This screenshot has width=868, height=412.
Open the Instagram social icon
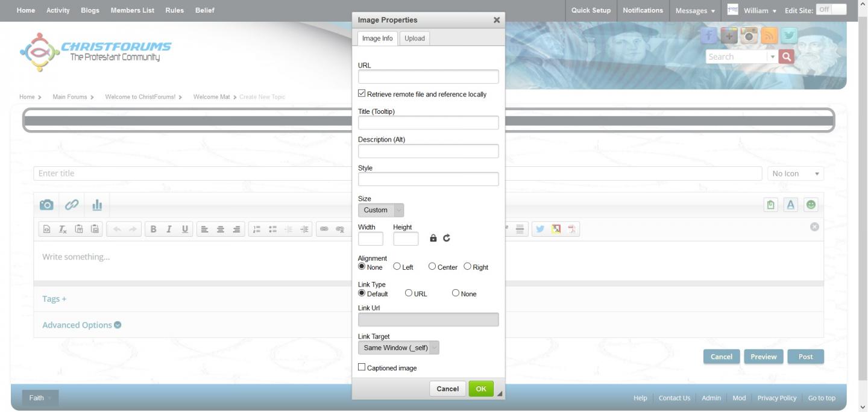tap(749, 36)
